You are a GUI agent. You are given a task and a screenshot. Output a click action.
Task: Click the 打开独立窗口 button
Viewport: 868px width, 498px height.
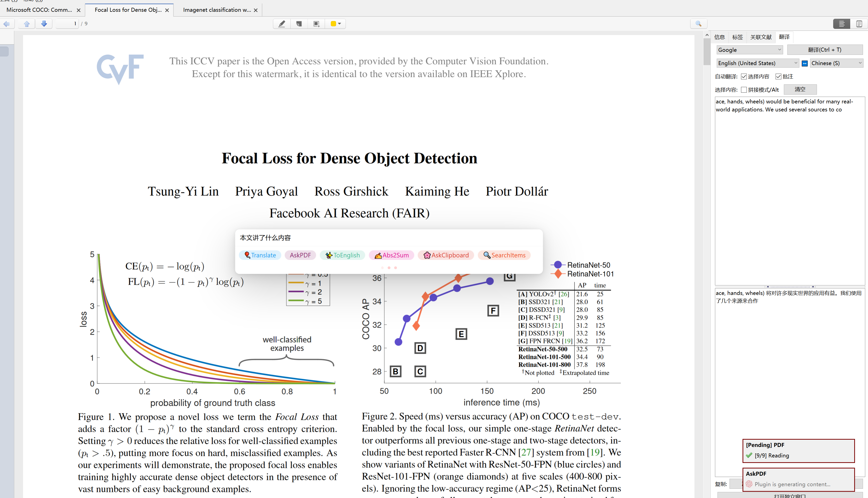click(790, 495)
